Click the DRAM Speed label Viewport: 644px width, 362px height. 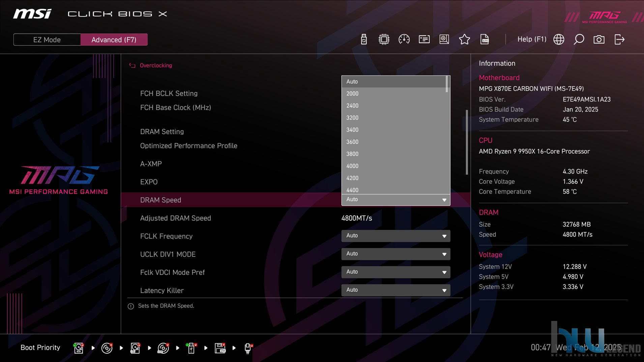161,200
